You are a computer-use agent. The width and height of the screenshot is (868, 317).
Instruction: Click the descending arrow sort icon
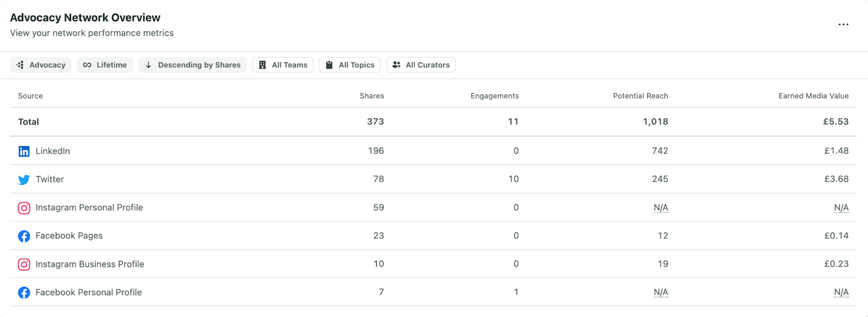pyautogui.click(x=148, y=65)
